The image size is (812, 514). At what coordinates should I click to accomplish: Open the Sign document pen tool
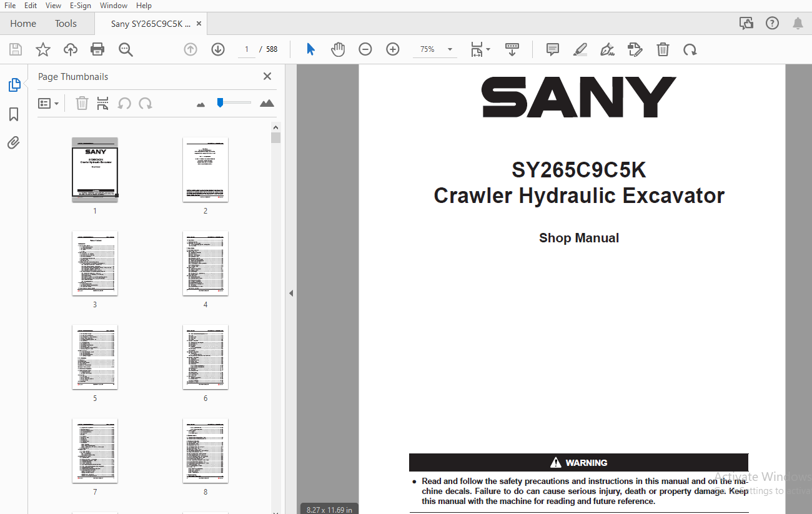pos(607,49)
